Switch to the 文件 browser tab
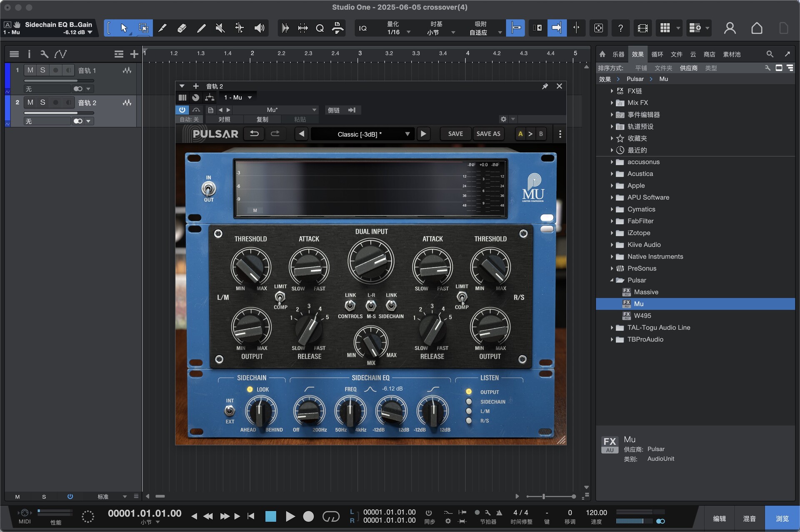800x532 pixels. (676, 54)
